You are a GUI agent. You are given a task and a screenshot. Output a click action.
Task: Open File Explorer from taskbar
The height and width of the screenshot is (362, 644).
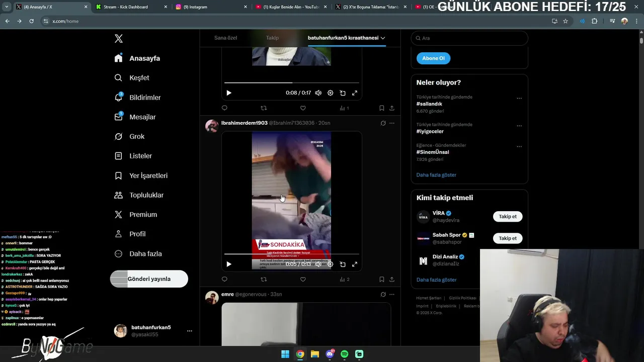click(315, 354)
